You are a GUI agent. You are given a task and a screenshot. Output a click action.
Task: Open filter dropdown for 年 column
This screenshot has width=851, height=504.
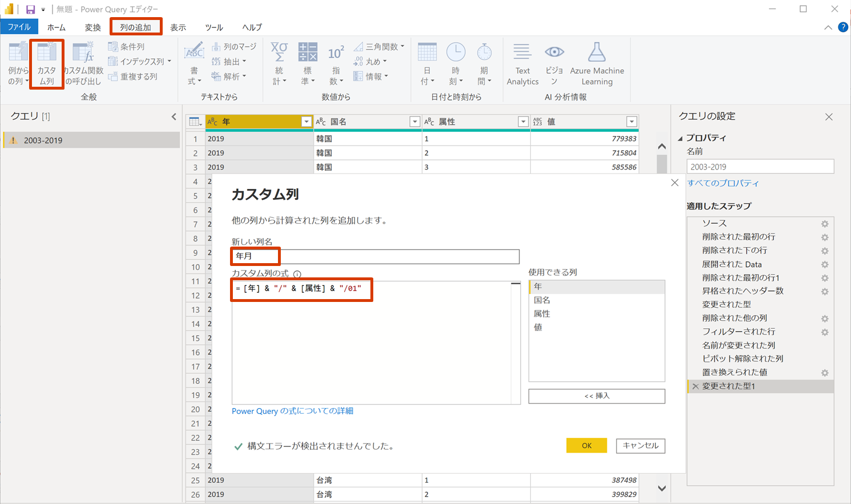(x=306, y=122)
